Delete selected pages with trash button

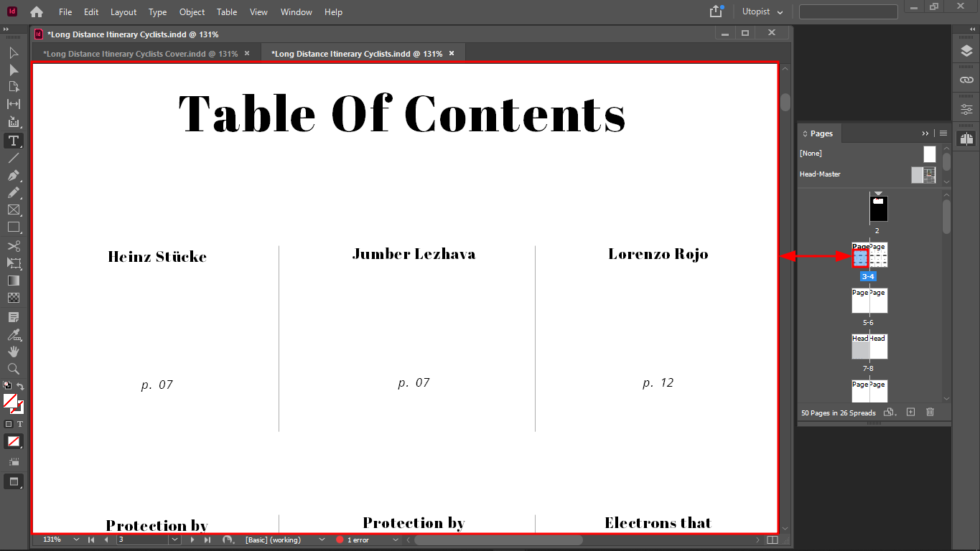929,412
